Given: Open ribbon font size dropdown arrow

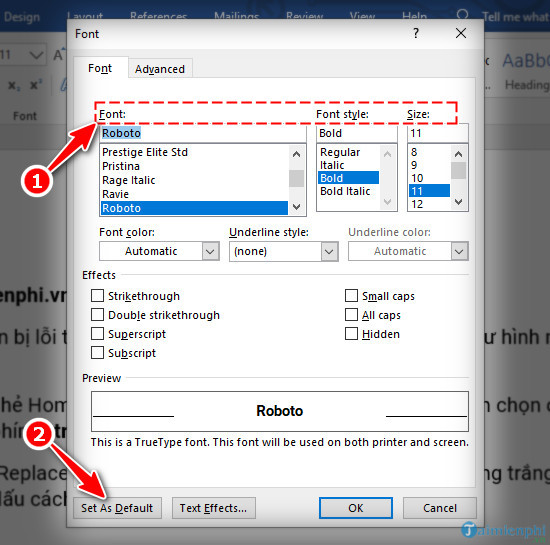Looking at the screenshot, I should (36, 55).
